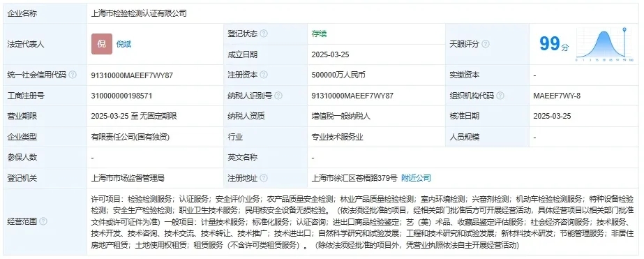The width and height of the screenshot is (644, 259).
Task: Click the 成立日期 label cell
Action: pyautogui.click(x=265, y=54)
